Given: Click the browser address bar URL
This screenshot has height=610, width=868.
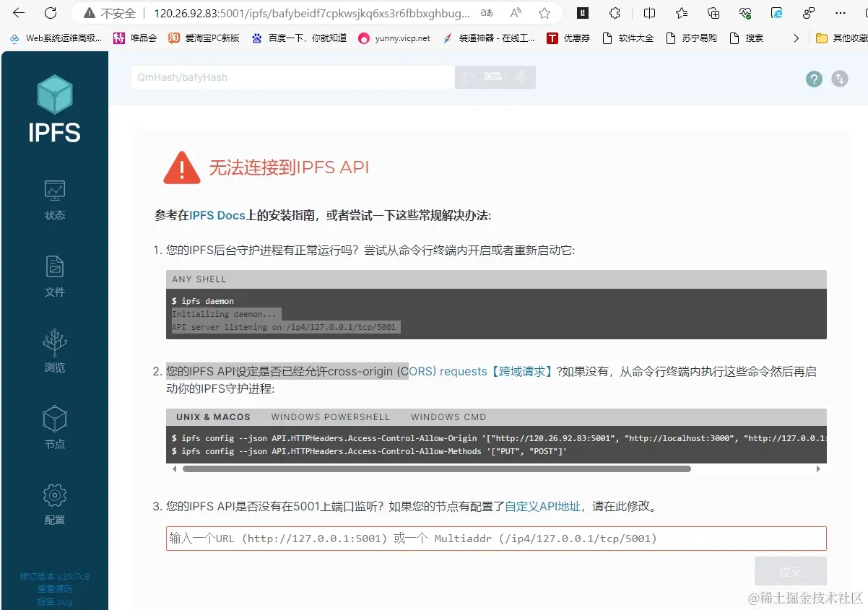Looking at the screenshot, I should [x=311, y=13].
